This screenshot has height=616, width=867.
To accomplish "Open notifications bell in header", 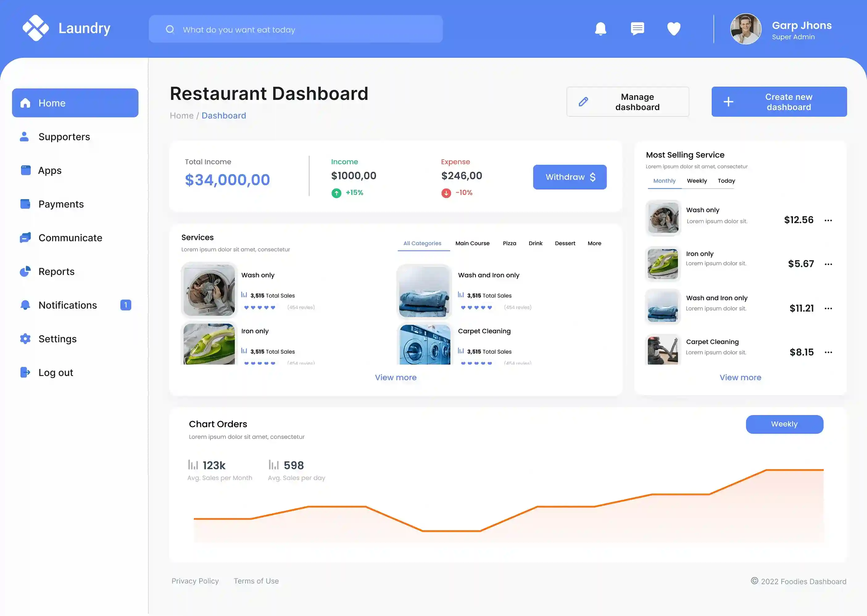I will (x=600, y=29).
